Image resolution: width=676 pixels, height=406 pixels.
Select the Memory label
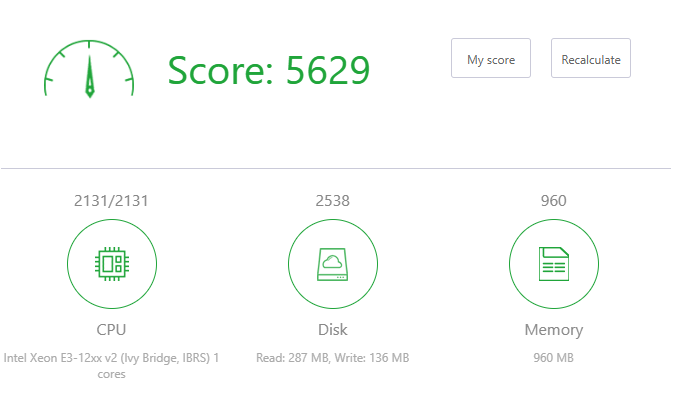click(x=553, y=330)
